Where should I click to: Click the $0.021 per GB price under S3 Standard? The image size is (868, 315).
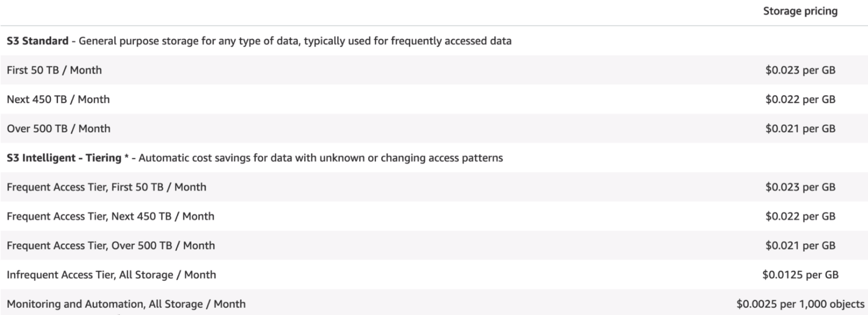click(x=800, y=128)
